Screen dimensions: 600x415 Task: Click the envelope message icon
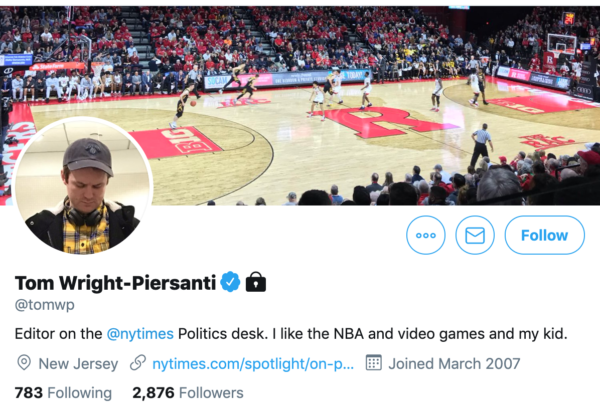(475, 235)
